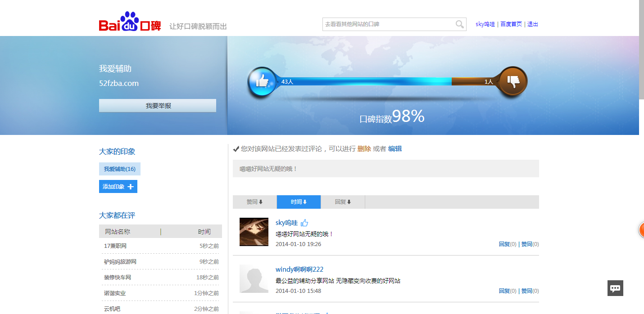Click the 口碑指数98% score text
This screenshot has width=644, height=314.
click(x=392, y=117)
